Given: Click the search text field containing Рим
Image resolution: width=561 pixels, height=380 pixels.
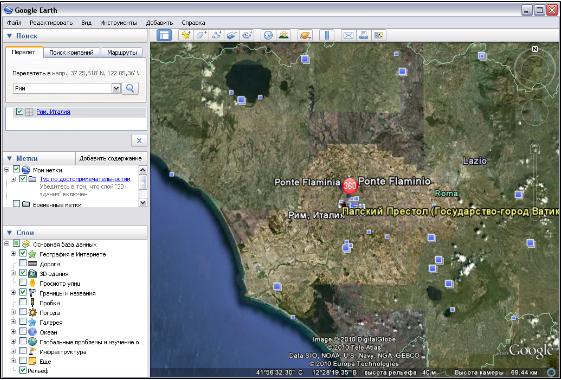Looking at the screenshot, I should 63,88.
